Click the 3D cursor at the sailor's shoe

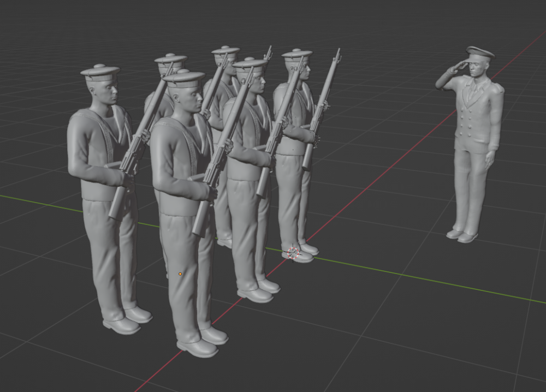(293, 253)
